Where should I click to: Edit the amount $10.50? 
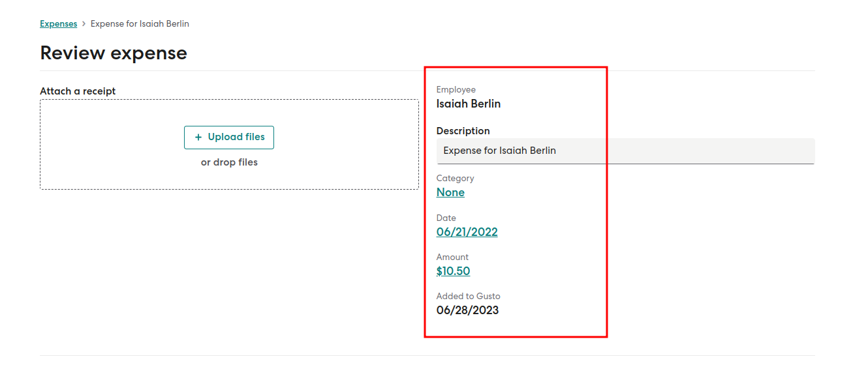[453, 271]
